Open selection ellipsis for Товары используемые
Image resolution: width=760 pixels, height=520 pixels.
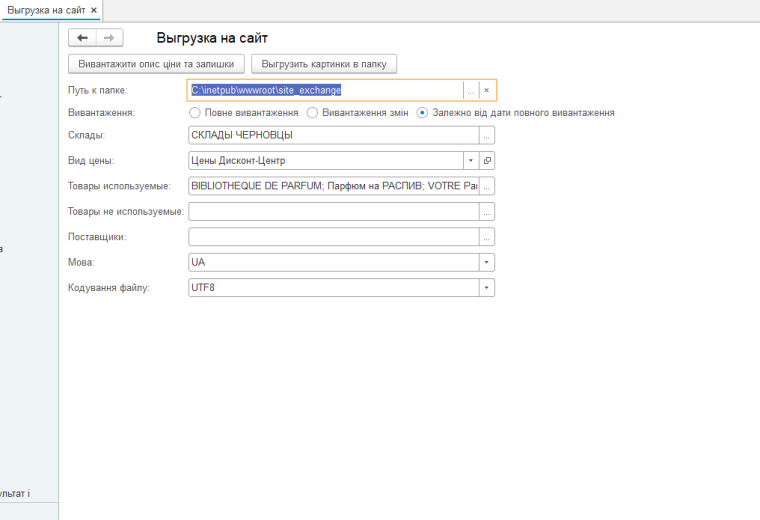tap(487, 186)
